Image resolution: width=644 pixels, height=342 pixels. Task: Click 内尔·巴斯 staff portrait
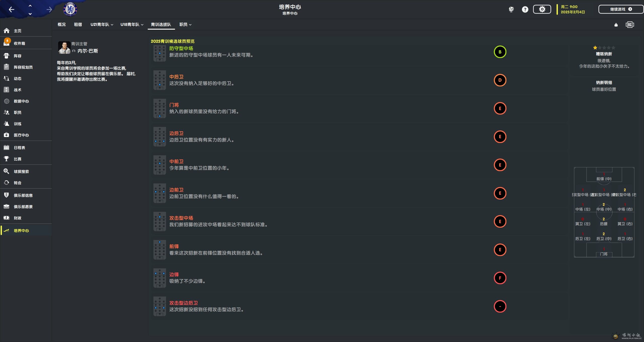tap(64, 47)
